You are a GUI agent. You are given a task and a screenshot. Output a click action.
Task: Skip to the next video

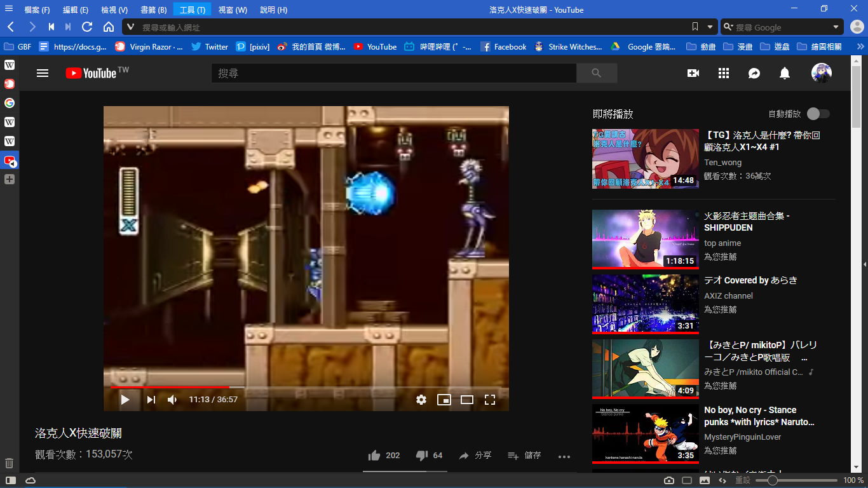[x=151, y=400]
